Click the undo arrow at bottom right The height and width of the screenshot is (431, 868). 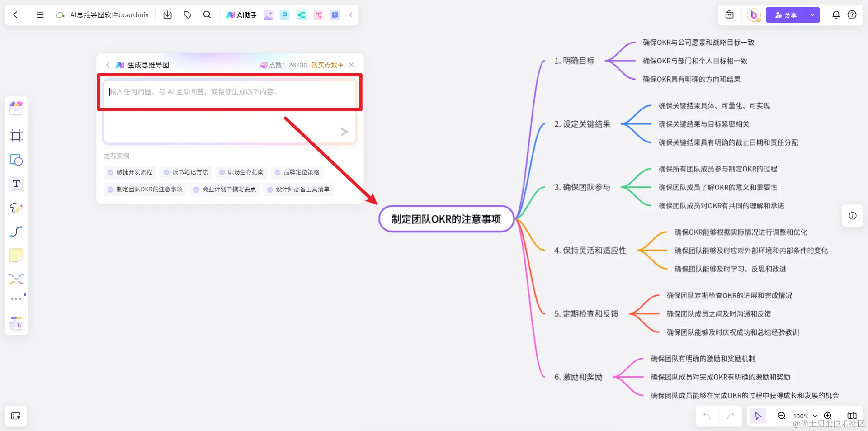[x=707, y=416]
